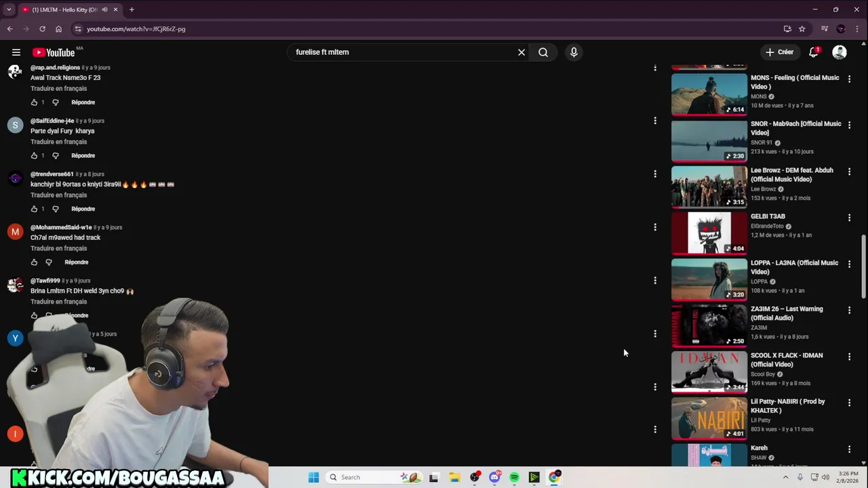Like the comment by @SaifEddine-j4e
The width and height of the screenshot is (868, 488).
click(34, 156)
